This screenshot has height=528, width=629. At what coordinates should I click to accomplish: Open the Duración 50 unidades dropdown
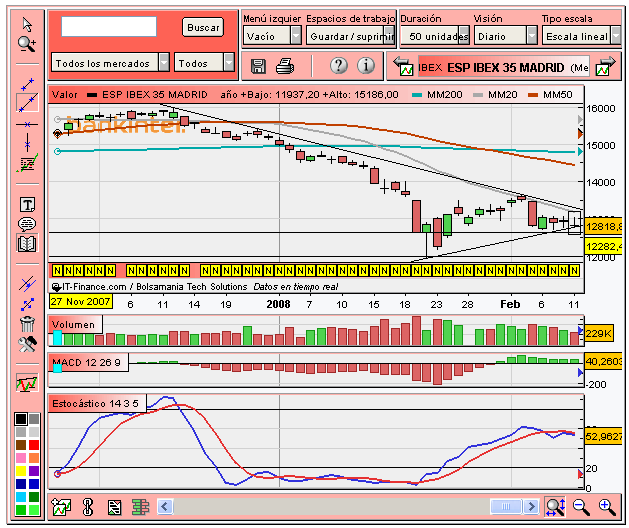435,36
